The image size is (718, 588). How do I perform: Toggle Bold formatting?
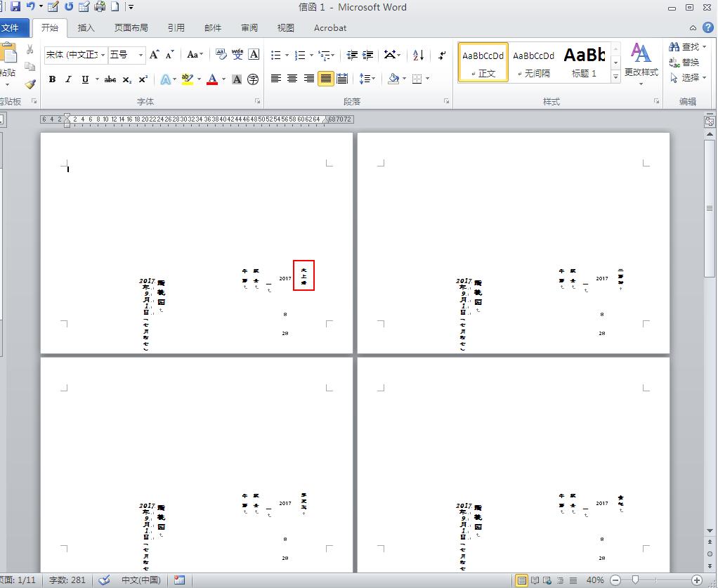pyautogui.click(x=52, y=79)
